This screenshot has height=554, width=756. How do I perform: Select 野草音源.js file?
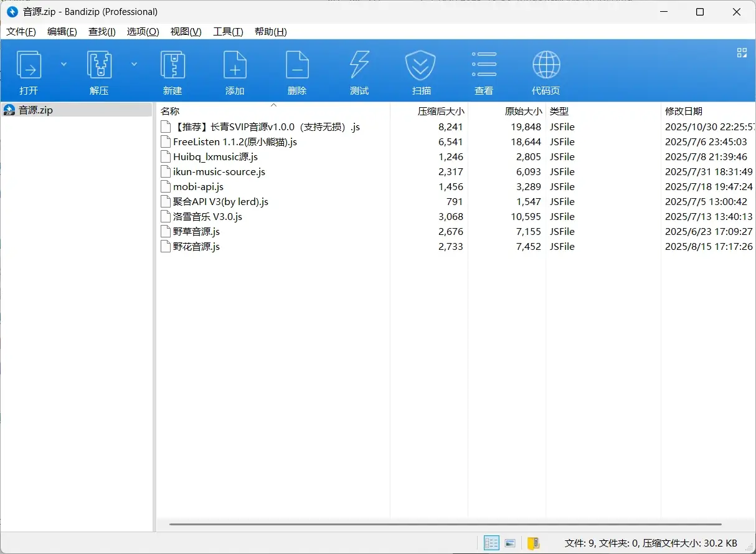pos(196,231)
